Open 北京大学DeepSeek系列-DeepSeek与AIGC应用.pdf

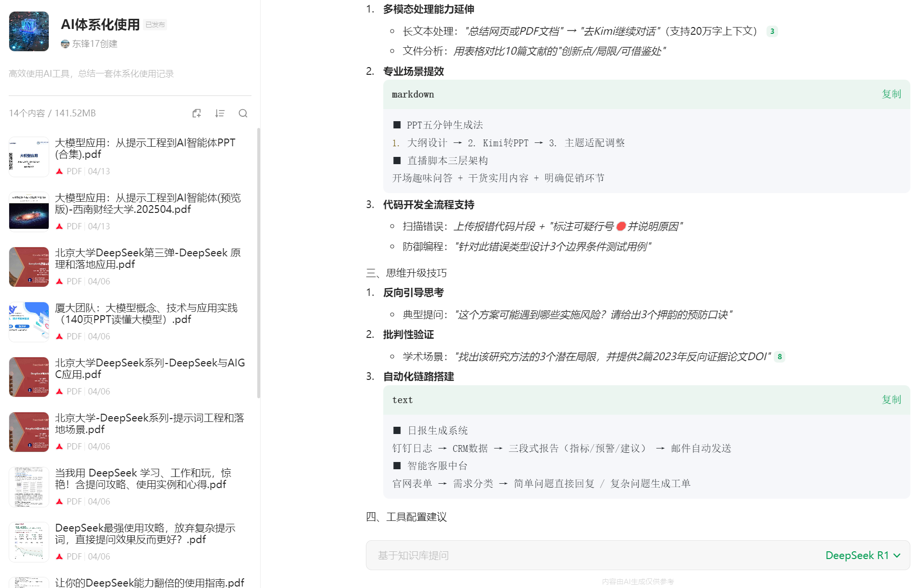click(150, 368)
